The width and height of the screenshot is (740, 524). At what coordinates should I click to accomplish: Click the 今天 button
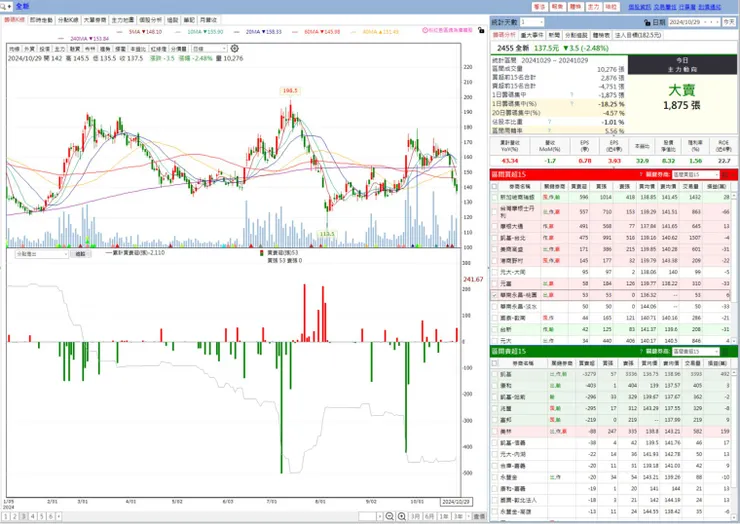click(729, 22)
